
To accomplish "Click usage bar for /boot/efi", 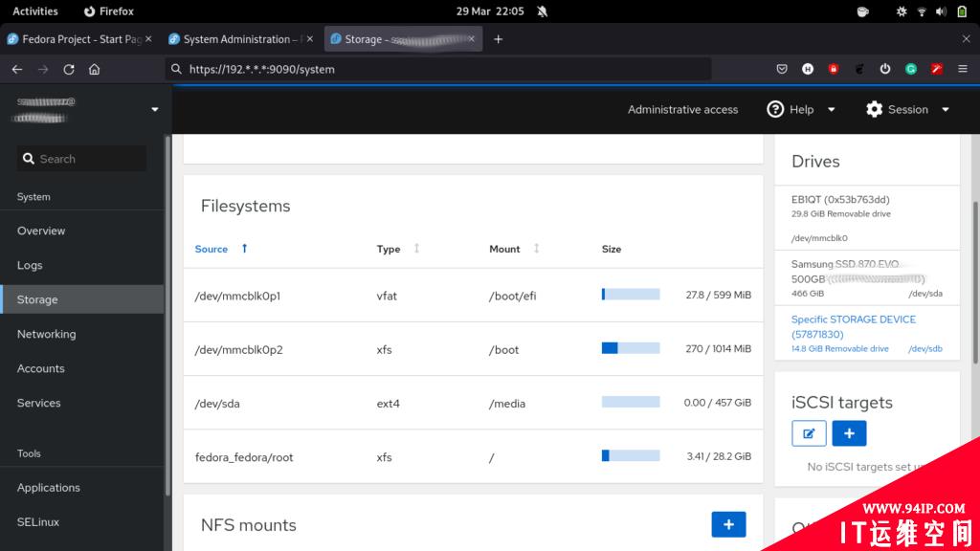I will click(x=631, y=295).
